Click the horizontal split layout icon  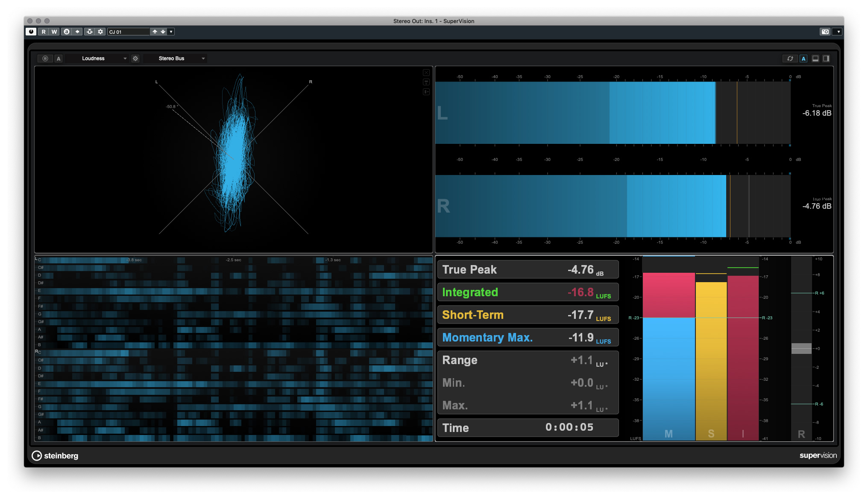point(815,58)
